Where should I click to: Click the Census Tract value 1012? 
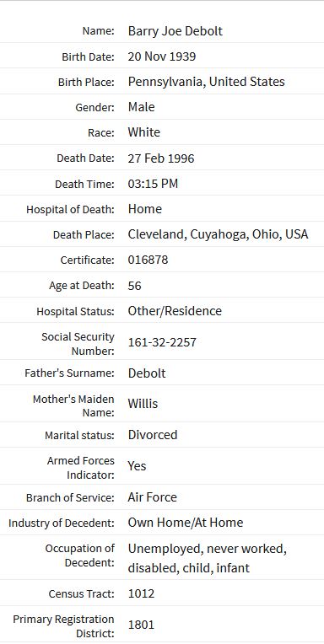coord(141,593)
